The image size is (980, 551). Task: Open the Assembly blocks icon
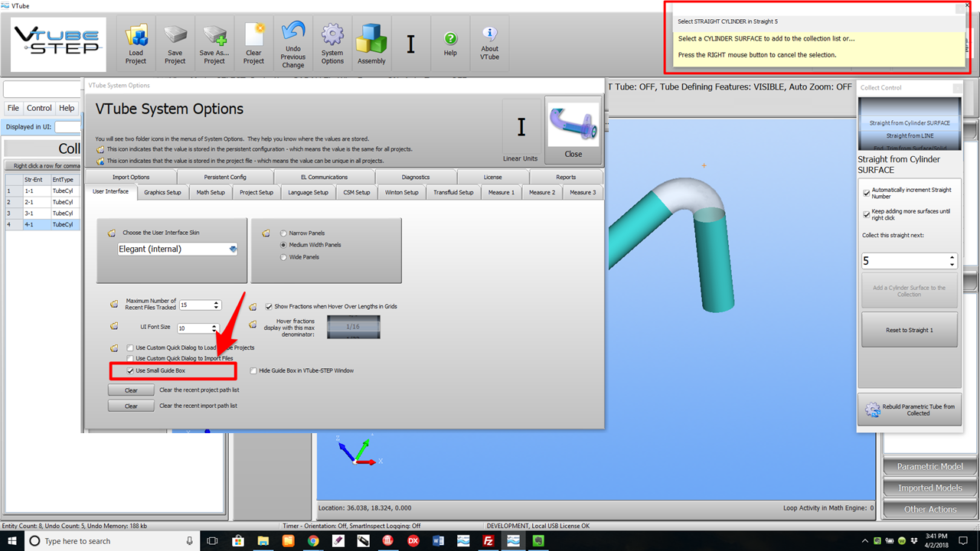(371, 44)
